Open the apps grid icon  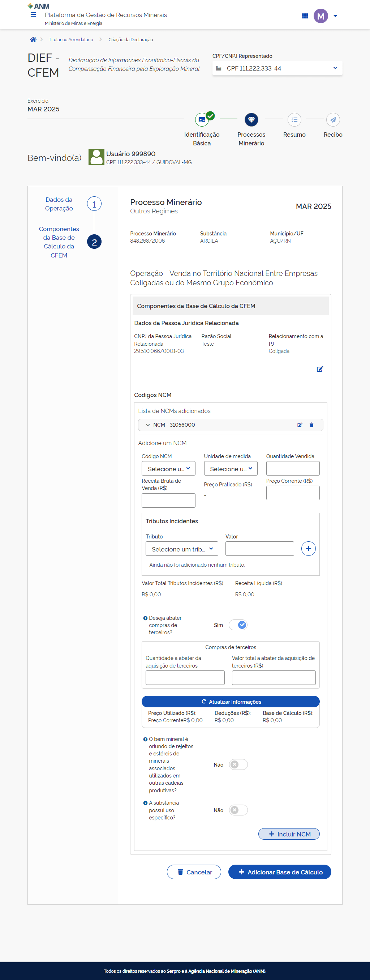(305, 16)
